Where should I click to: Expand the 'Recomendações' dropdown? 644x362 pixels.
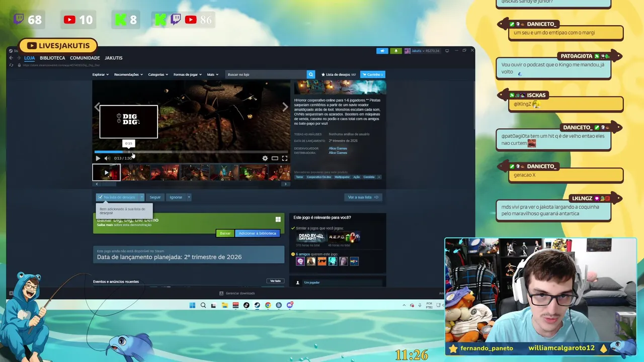click(128, 74)
